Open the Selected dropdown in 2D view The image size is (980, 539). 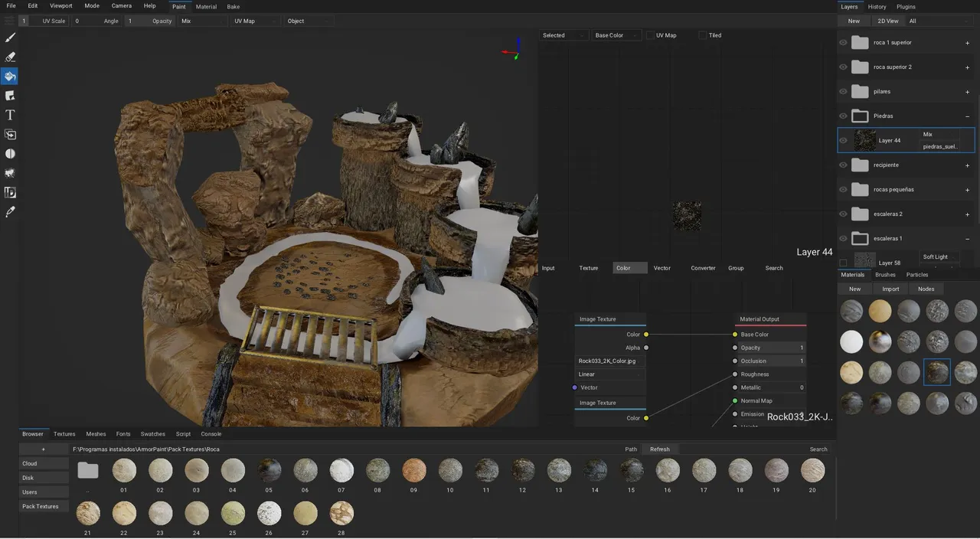point(565,35)
